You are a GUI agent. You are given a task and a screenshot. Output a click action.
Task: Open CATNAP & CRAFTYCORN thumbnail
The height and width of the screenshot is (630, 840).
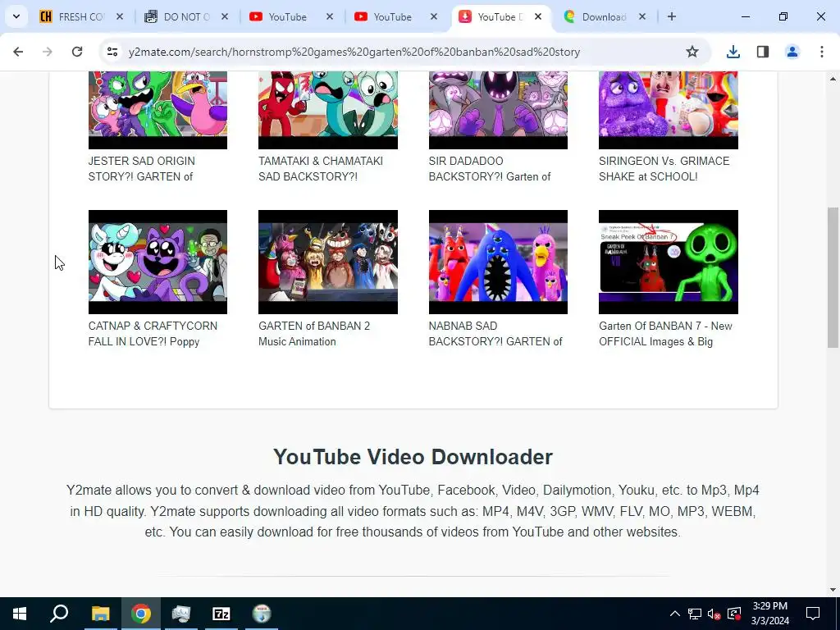pyautogui.click(x=157, y=262)
